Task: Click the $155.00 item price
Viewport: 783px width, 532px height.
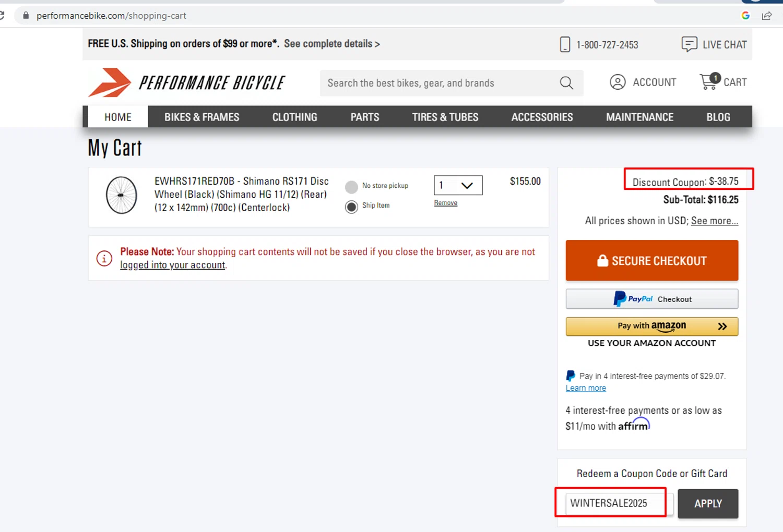Action: [x=525, y=181]
